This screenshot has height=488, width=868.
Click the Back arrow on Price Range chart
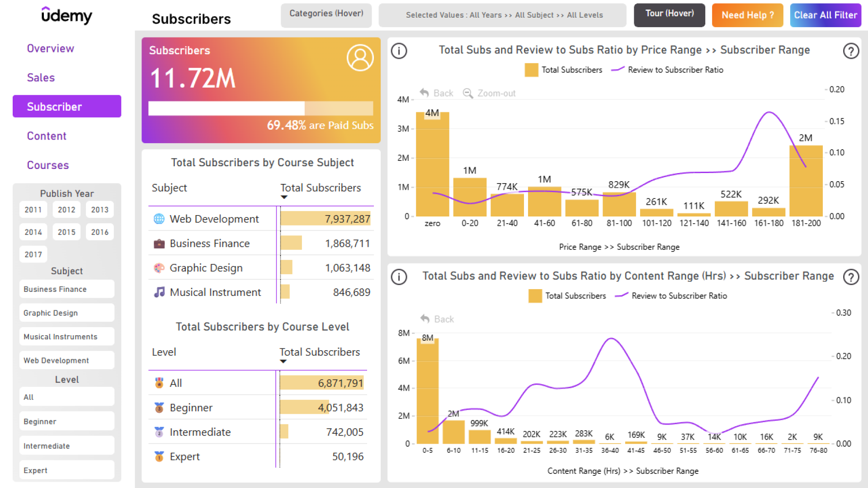pyautogui.click(x=424, y=93)
